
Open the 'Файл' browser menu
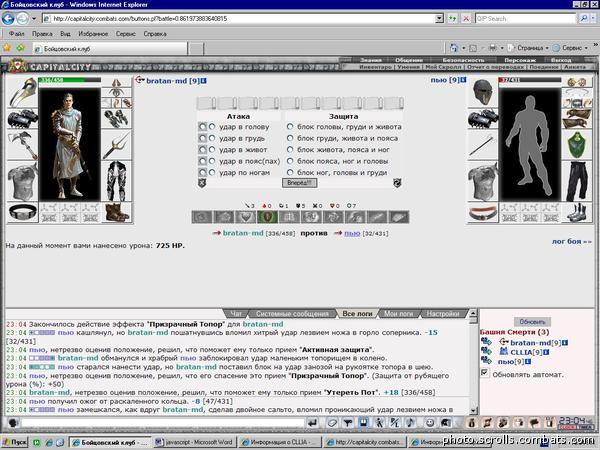pyautogui.click(x=16, y=34)
